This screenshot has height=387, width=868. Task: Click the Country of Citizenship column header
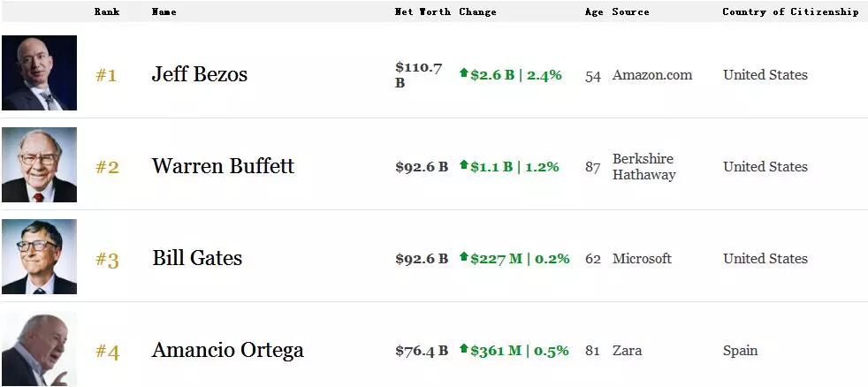click(790, 12)
